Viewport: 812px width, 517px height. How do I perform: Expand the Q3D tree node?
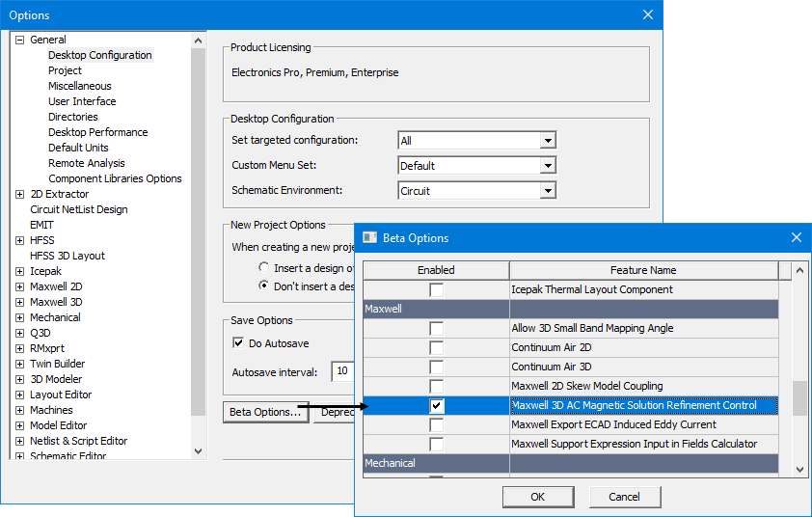pos(19,333)
